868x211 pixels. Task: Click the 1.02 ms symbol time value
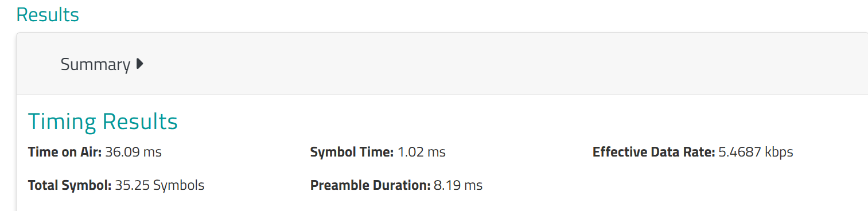click(x=422, y=152)
